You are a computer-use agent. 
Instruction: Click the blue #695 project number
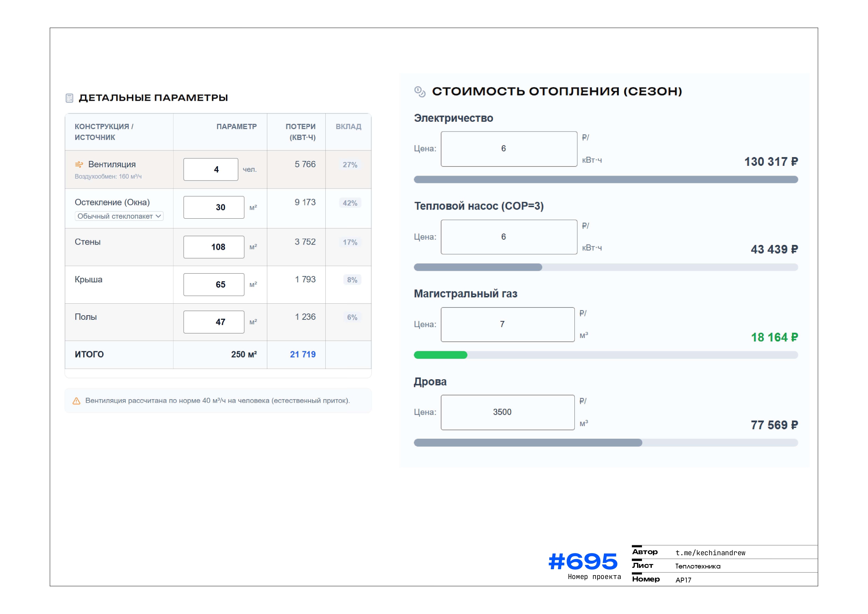pos(583,562)
